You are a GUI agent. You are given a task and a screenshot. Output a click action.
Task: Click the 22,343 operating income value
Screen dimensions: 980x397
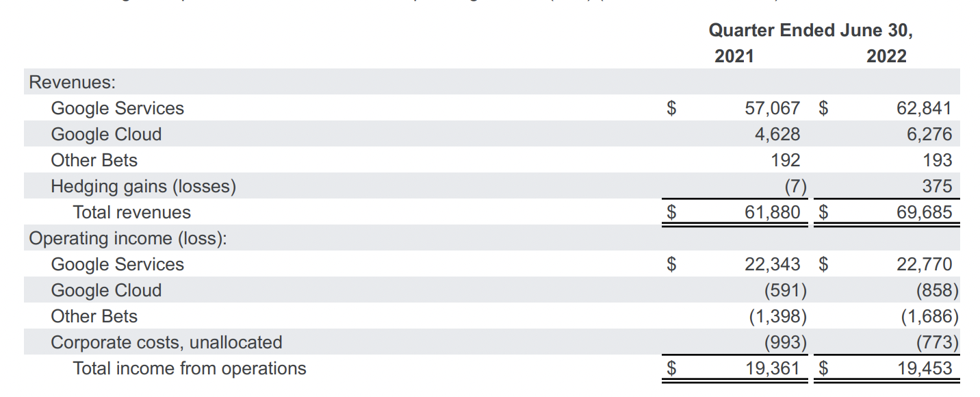(x=772, y=264)
